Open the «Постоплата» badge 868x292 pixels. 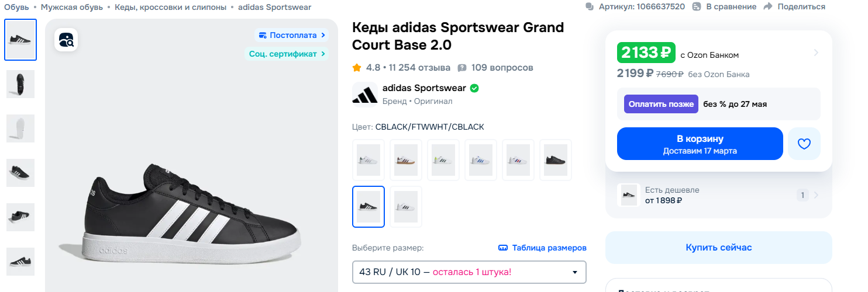click(x=291, y=35)
